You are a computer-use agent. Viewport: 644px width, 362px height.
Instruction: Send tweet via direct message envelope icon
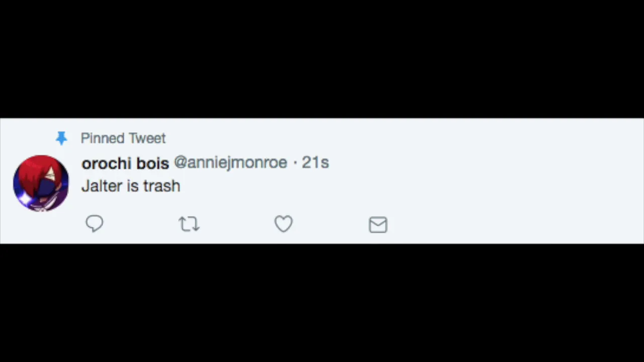378,225
